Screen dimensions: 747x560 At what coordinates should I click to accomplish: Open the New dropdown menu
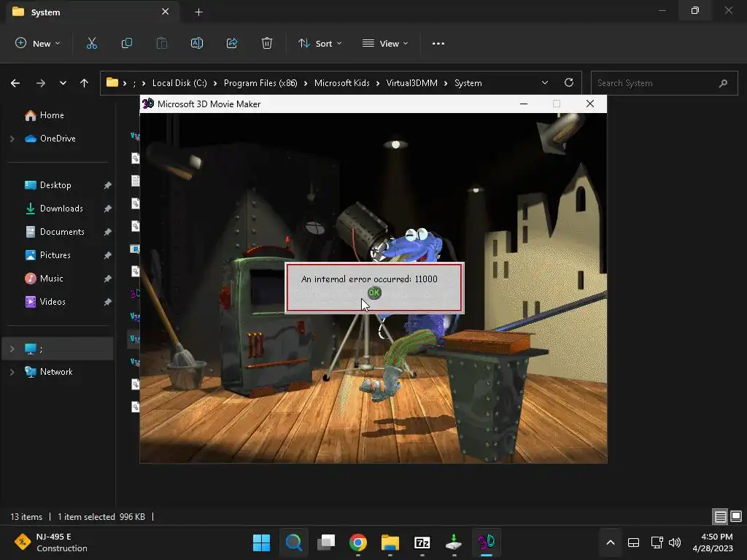click(x=38, y=44)
